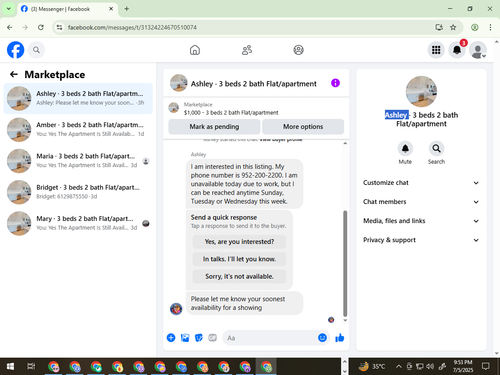Open the Windows Start button
Screen dimensions: 500x375
pyautogui.click(x=10, y=367)
